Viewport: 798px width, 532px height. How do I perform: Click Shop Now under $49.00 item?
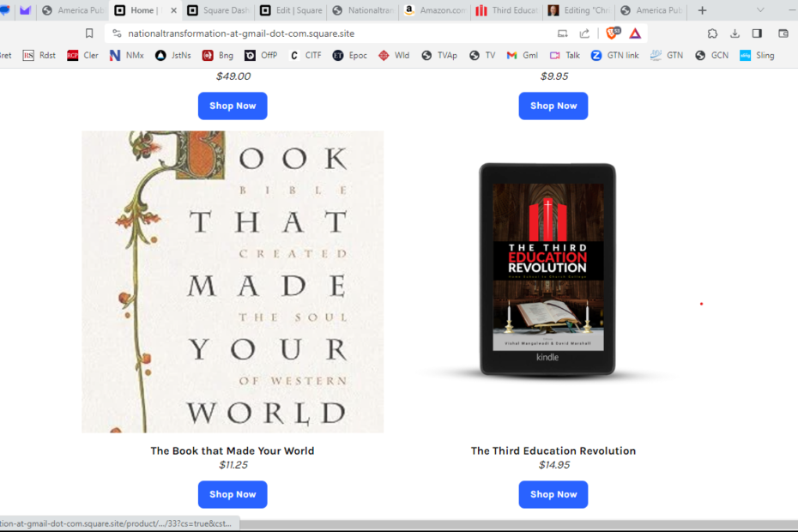tap(233, 106)
